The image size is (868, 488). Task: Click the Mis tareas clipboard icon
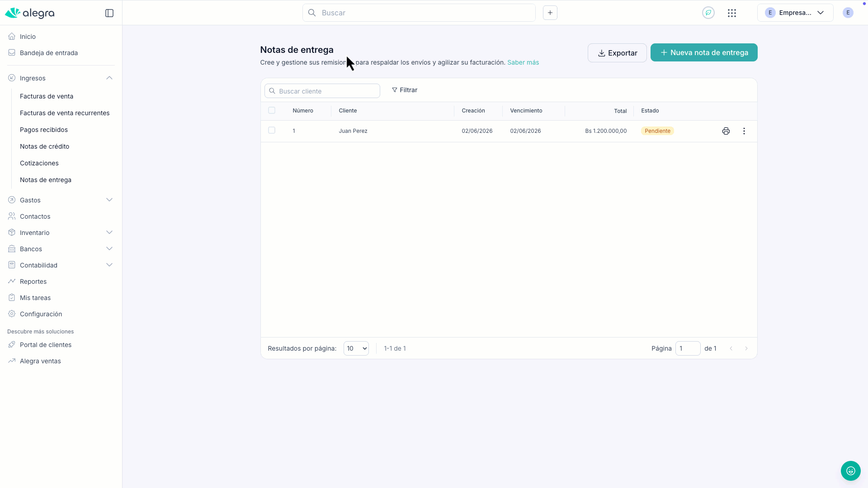click(x=12, y=297)
